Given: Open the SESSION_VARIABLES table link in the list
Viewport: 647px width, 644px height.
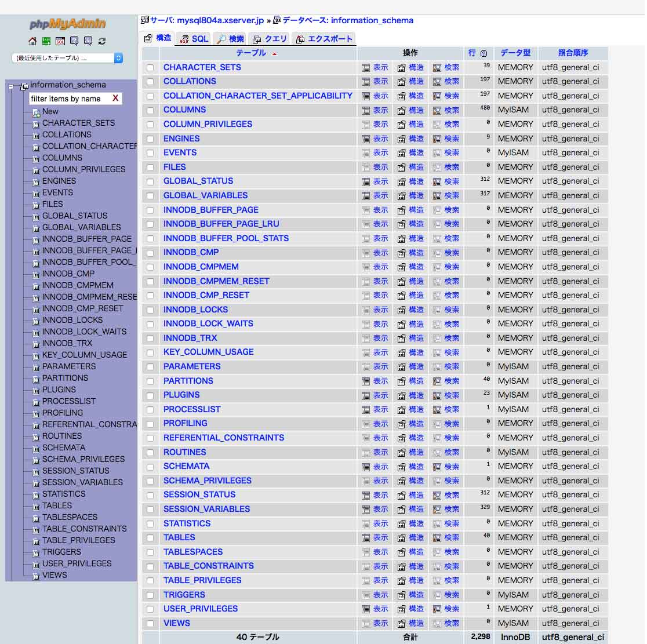Looking at the screenshot, I should point(207,509).
